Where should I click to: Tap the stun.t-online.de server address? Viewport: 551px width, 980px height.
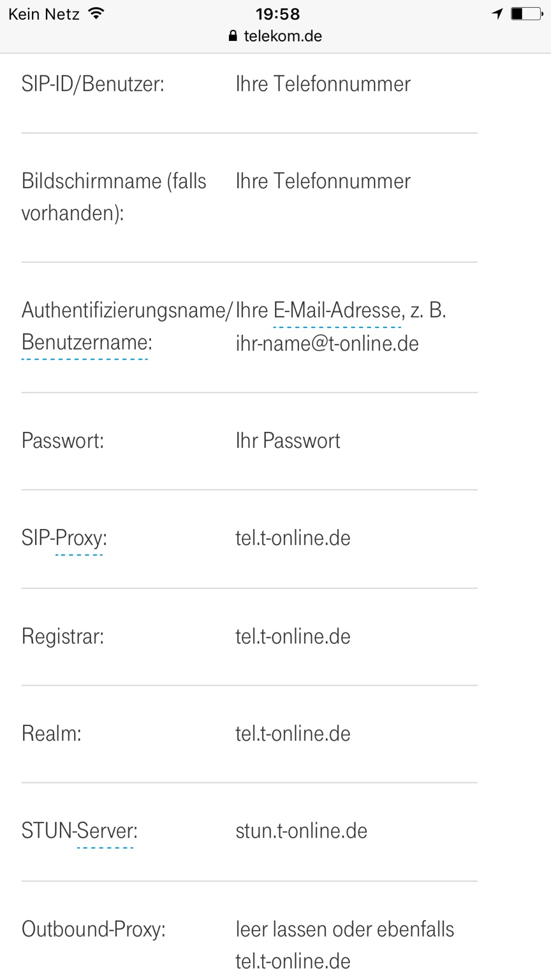[301, 831]
